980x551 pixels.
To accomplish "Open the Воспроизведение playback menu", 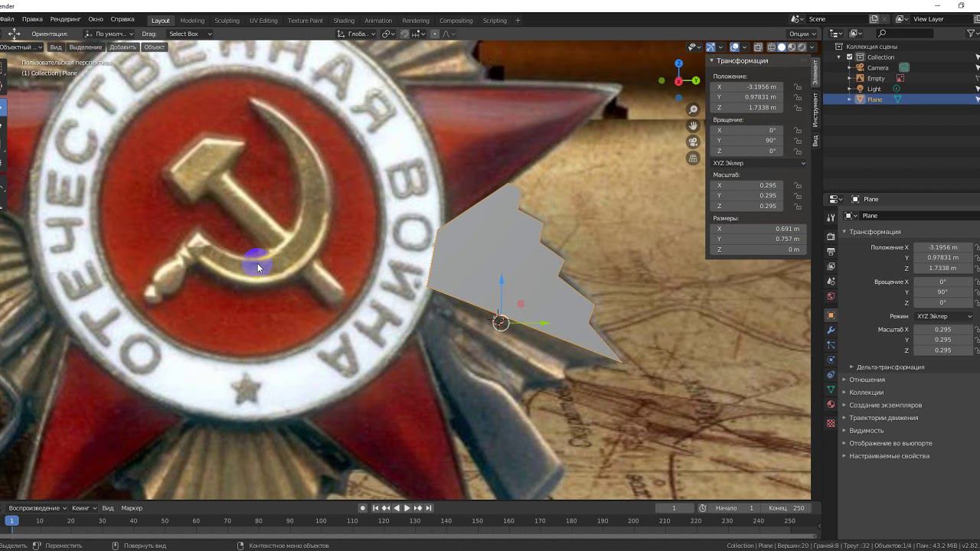I will [37, 508].
